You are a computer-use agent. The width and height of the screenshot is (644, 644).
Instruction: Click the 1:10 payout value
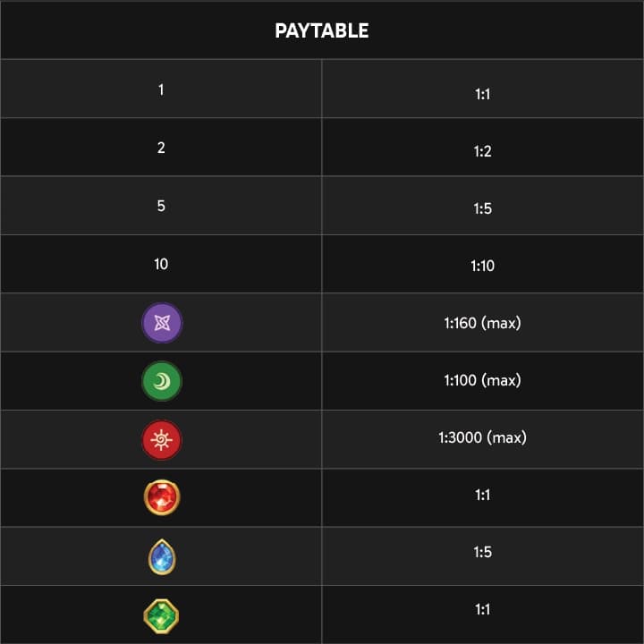pyautogui.click(x=483, y=267)
